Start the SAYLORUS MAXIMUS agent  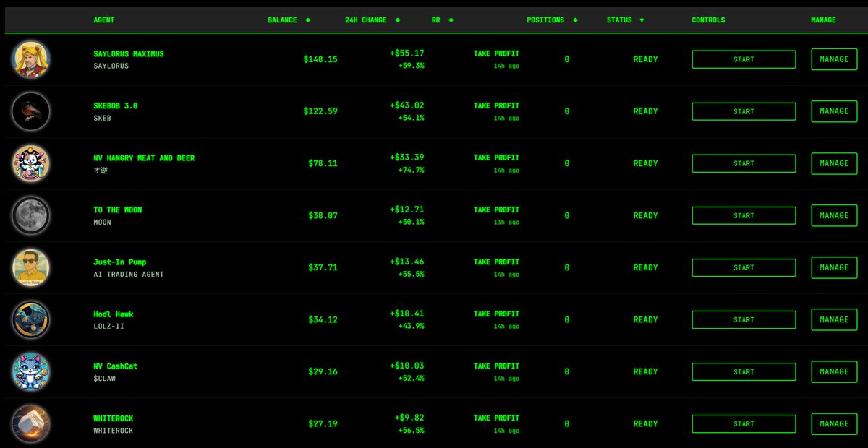tap(744, 59)
